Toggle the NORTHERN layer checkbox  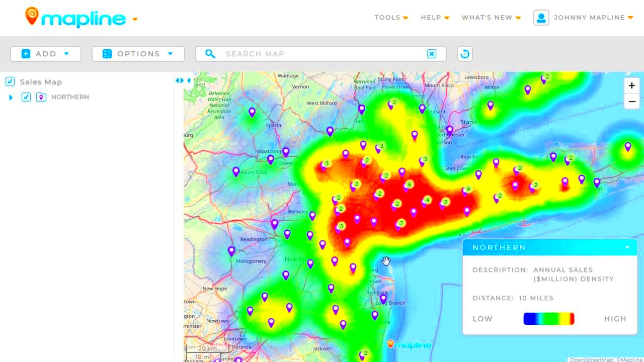coord(26,97)
